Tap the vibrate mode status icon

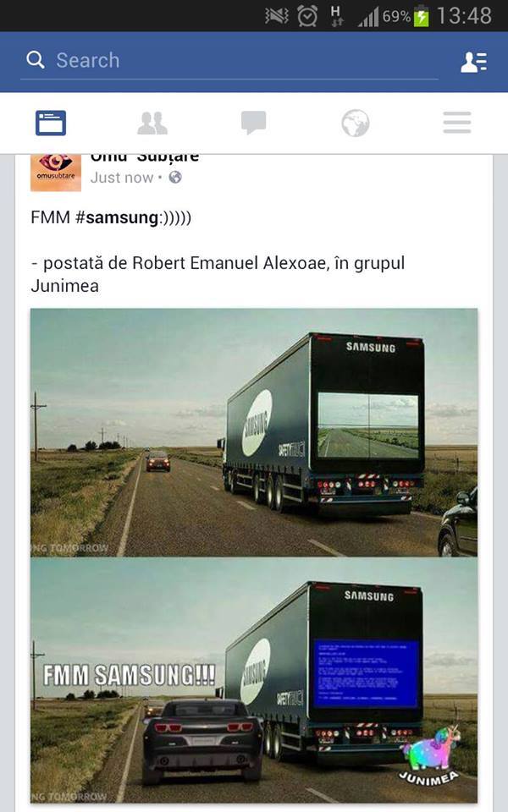click(276, 16)
